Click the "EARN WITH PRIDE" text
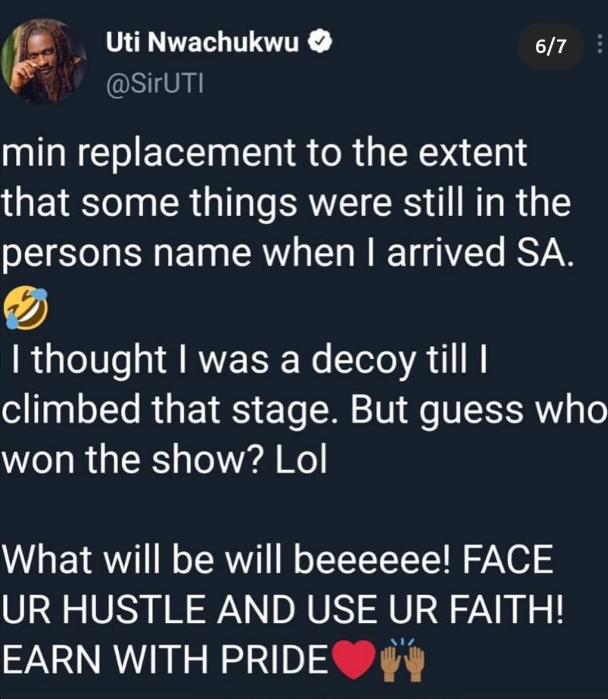The width and height of the screenshot is (608, 700). click(x=166, y=659)
